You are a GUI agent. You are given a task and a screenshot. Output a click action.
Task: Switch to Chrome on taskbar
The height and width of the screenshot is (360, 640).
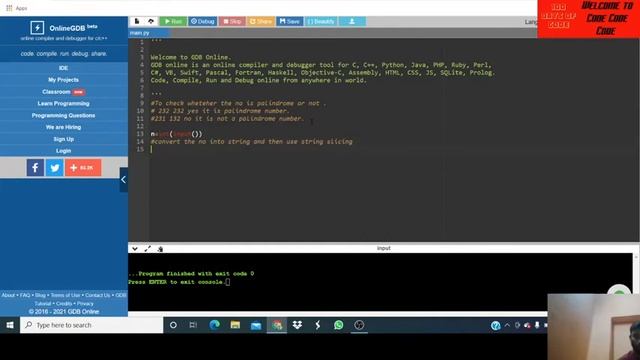tap(277, 325)
